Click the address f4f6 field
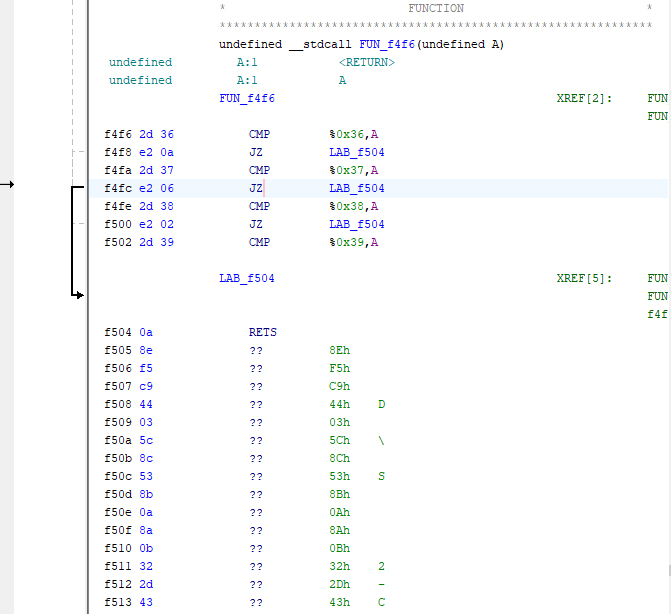The width and height of the screenshot is (671, 614). coord(118,134)
